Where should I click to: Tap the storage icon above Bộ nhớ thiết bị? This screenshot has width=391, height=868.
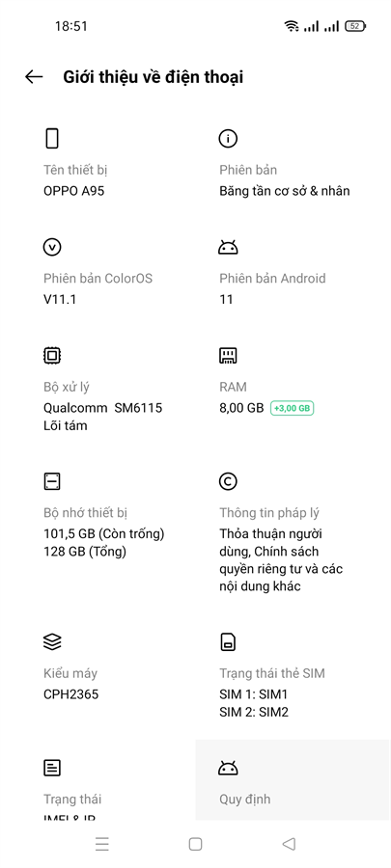point(52,481)
